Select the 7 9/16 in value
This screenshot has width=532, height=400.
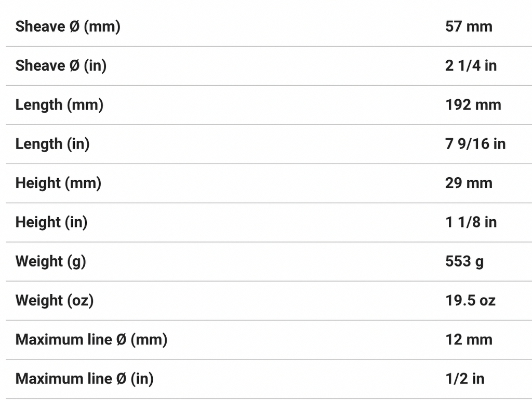pyautogui.click(x=475, y=143)
